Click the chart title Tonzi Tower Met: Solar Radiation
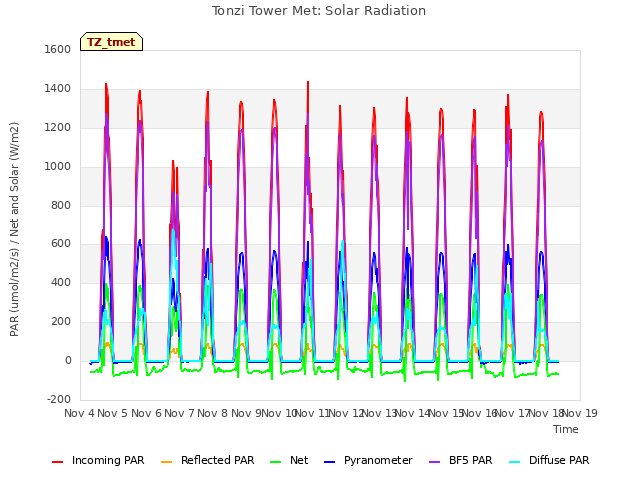 pyautogui.click(x=319, y=11)
